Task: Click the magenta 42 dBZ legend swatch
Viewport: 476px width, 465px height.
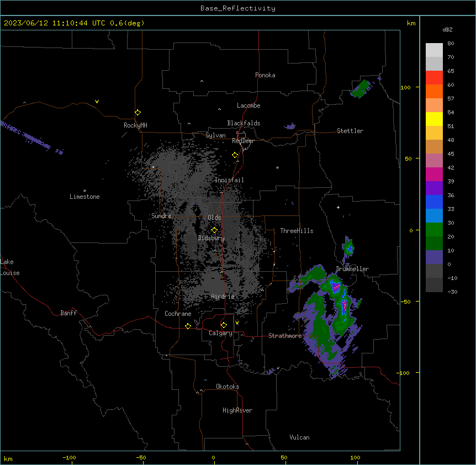Action: click(x=434, y=174)
